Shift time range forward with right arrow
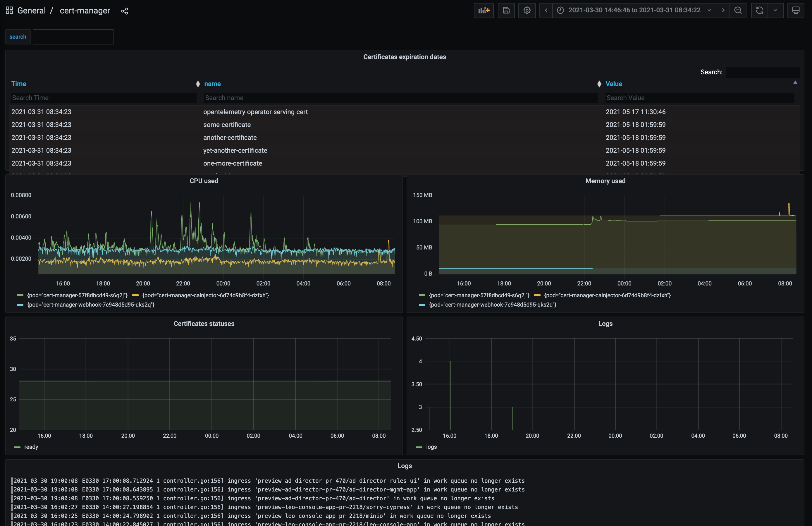 coord(723,11)
